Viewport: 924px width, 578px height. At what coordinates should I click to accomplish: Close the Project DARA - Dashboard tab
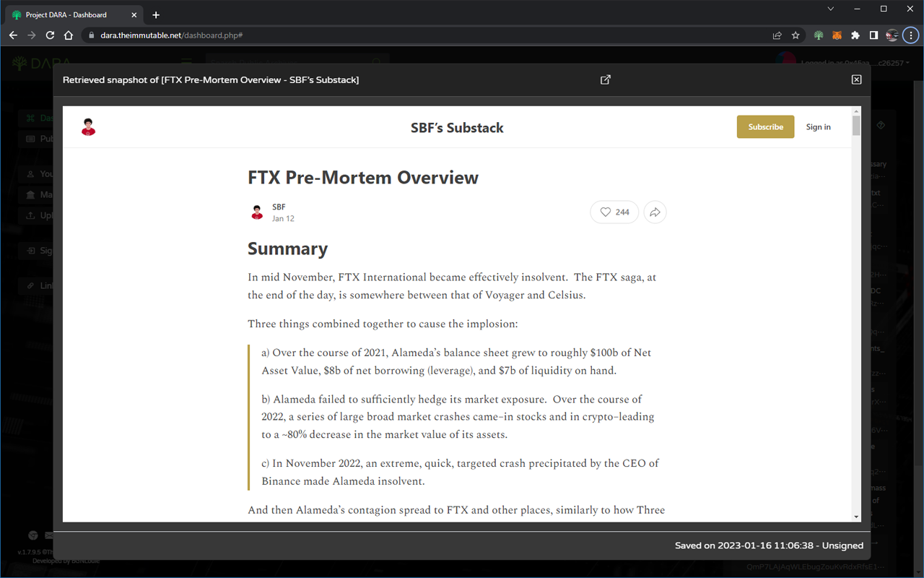(x=133, y=14)
